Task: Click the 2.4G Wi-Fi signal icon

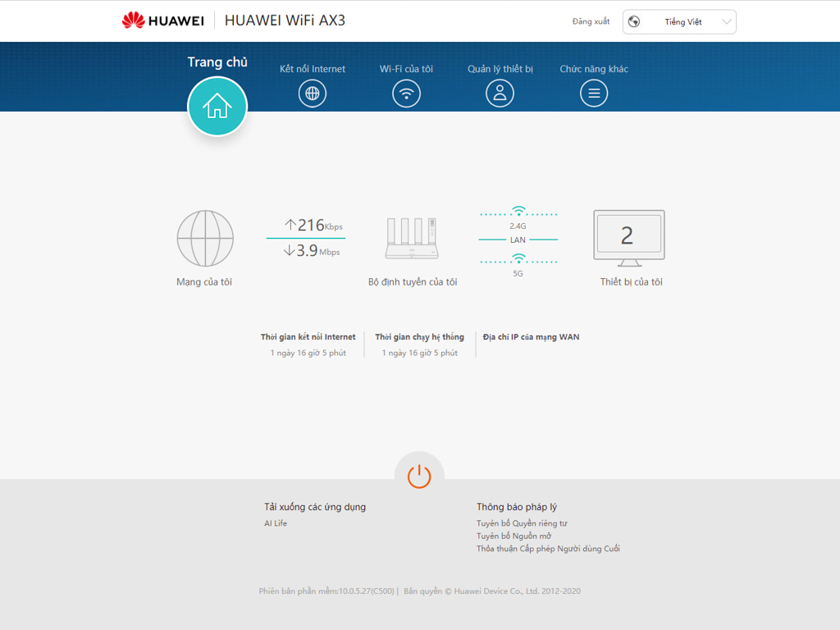Action: (518, 211)
